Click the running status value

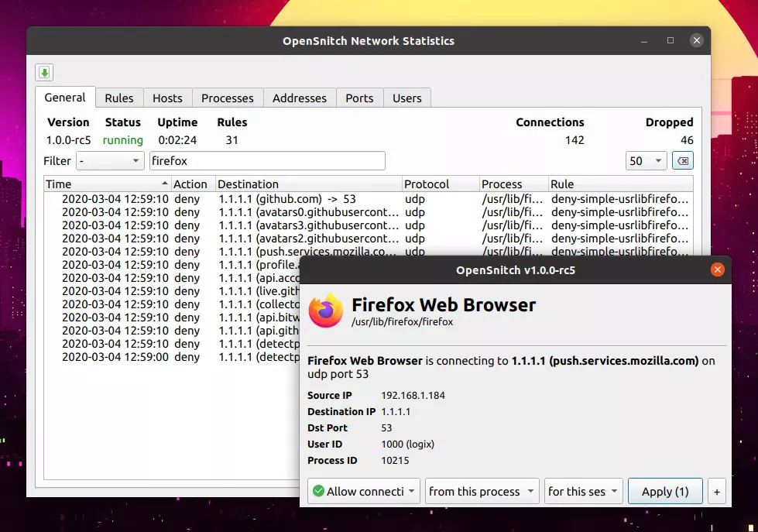point(123,140)
